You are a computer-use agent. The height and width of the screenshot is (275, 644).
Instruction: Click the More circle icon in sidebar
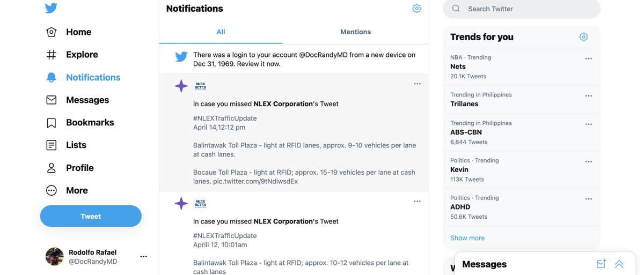tap(51, 190)
